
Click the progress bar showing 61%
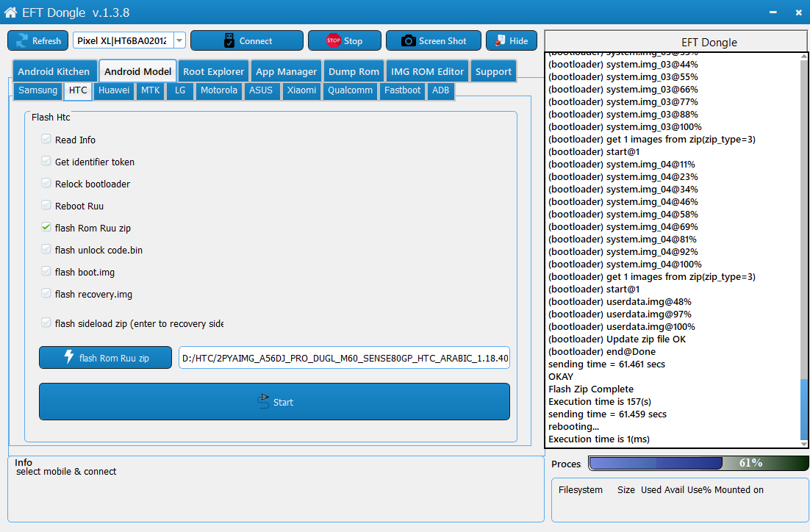[x=698, y=464]
